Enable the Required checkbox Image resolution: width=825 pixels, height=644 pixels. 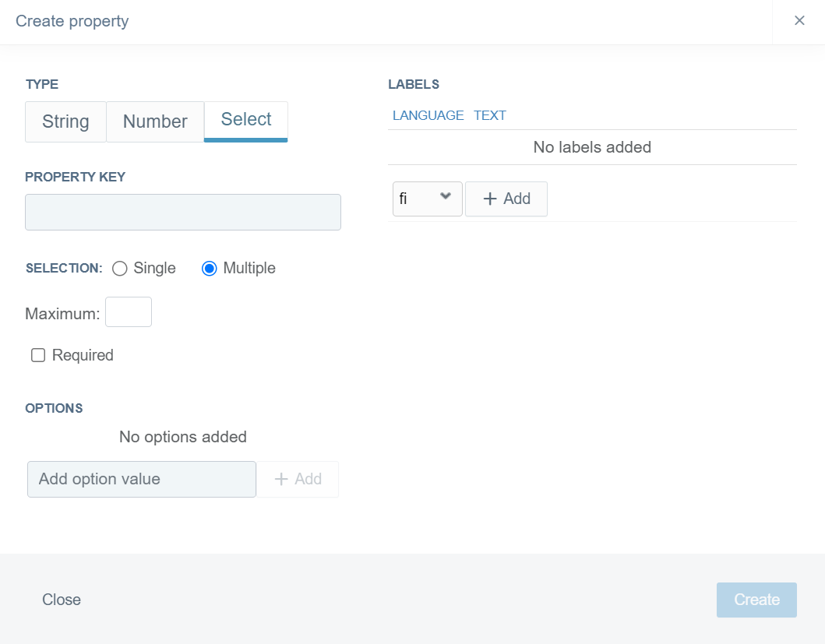click(38, 355)
